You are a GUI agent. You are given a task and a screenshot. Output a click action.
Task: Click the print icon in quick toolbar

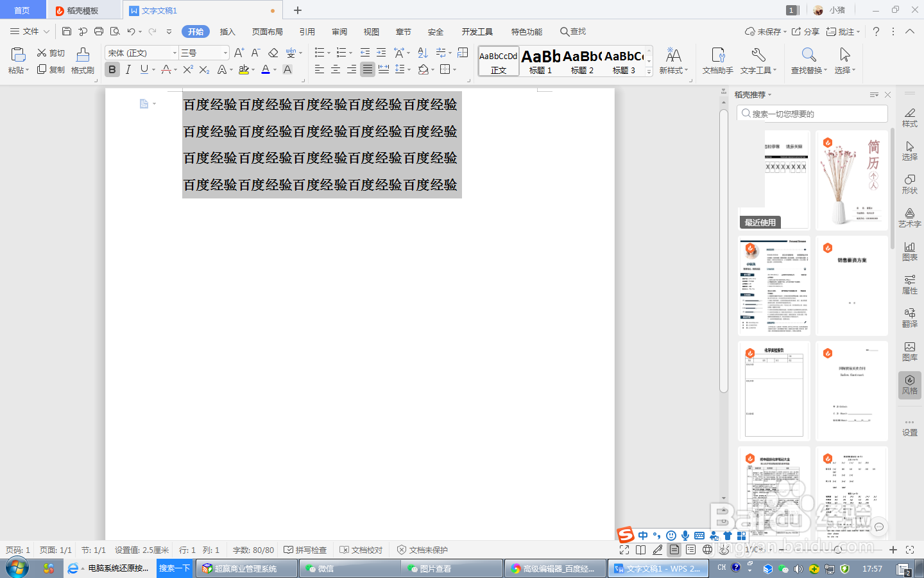click(x=99, y=31)
